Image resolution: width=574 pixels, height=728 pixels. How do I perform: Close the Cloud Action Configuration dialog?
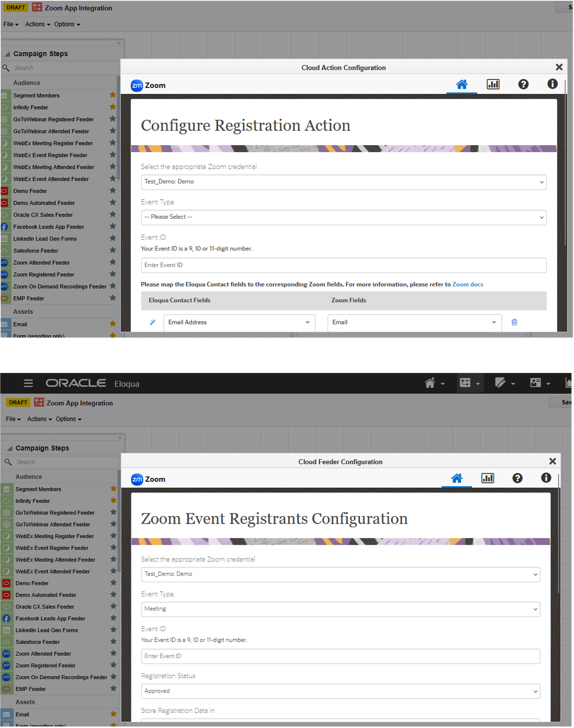coord(559,67)
